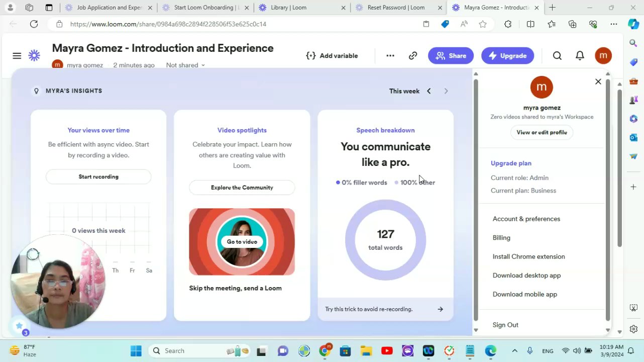644x362 pixels.
Task: Choose 'Download mobile app'
Action: coord(524,294)
